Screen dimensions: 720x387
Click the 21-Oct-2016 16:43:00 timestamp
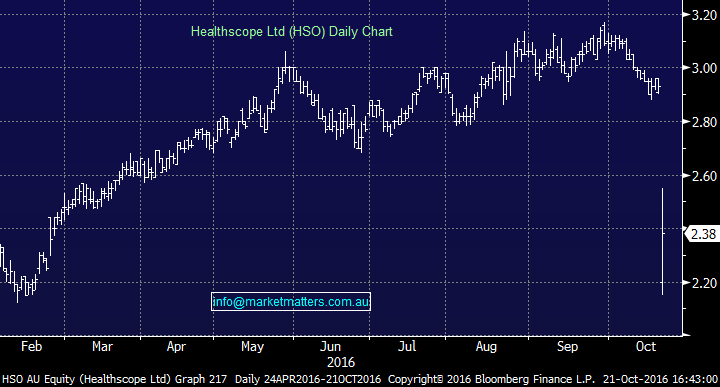coord(661,380)
